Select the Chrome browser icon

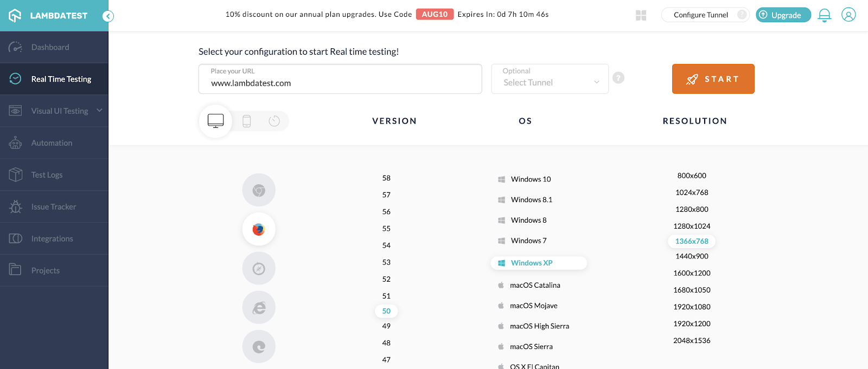(x=259, y=190)
